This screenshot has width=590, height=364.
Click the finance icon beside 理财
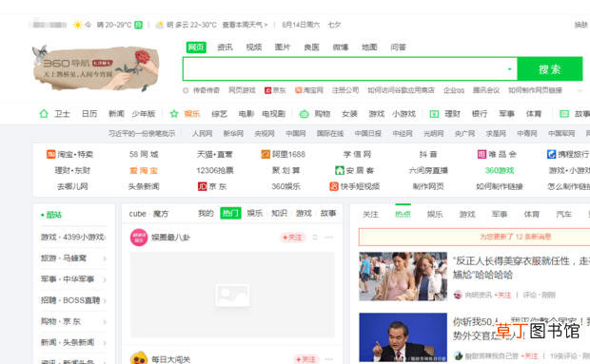pyautogui.click(x=434, y=114)
